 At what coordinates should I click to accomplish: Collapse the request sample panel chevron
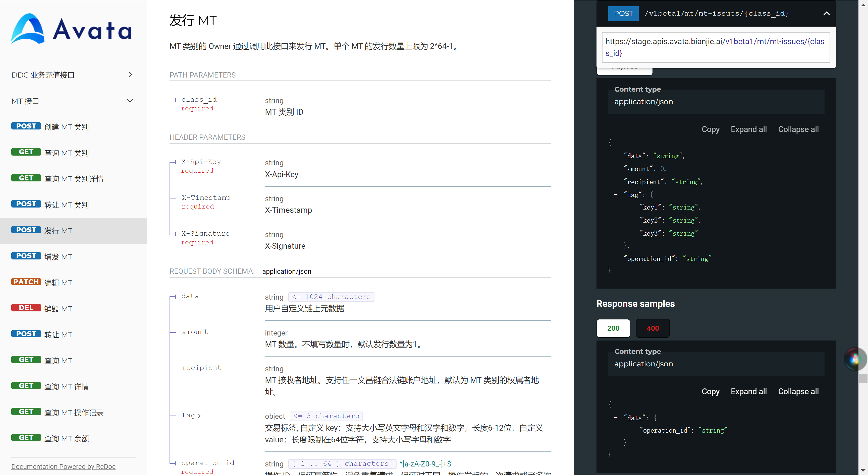tap(827, 13)
